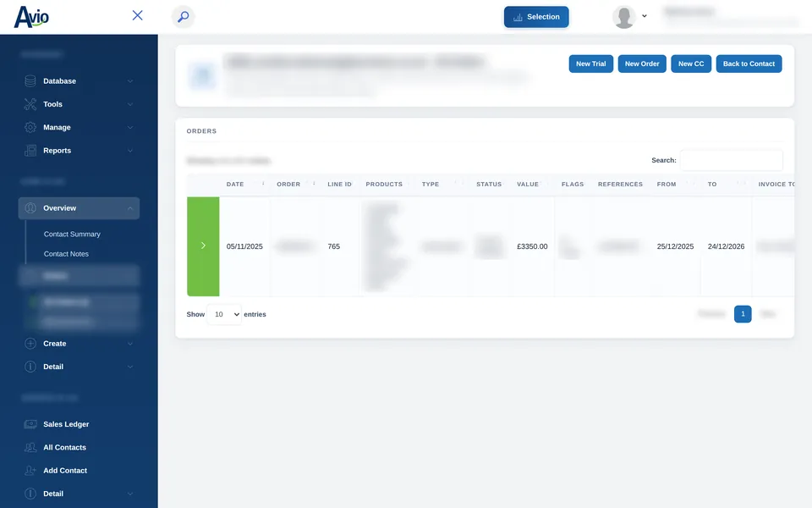Viewport: 812px width, 508px height.
Task: Click the Add Contact person-plus icon
Action: [30, 471]
